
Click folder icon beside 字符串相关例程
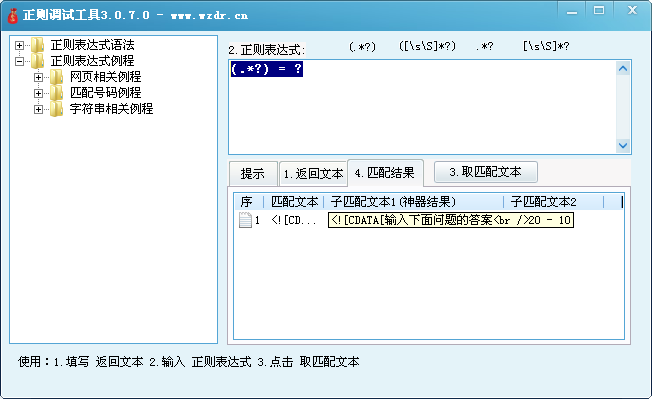tap(57, 109)
